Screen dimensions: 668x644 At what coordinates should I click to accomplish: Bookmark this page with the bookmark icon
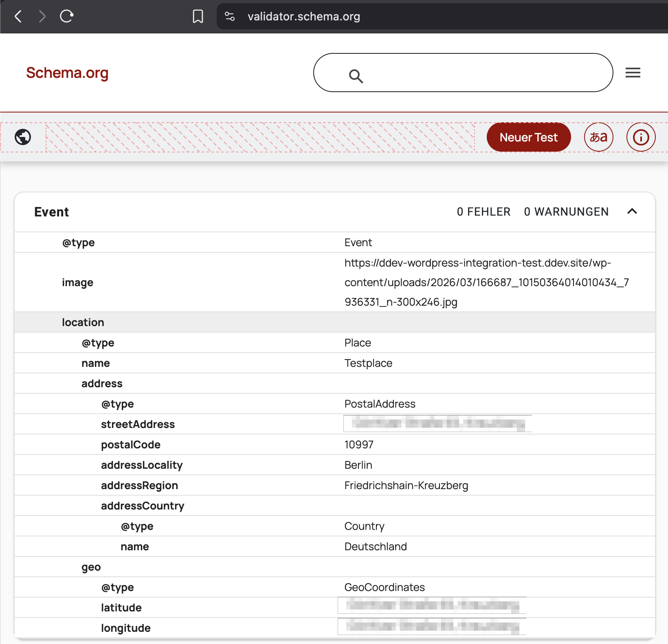(x=198, y=16)
